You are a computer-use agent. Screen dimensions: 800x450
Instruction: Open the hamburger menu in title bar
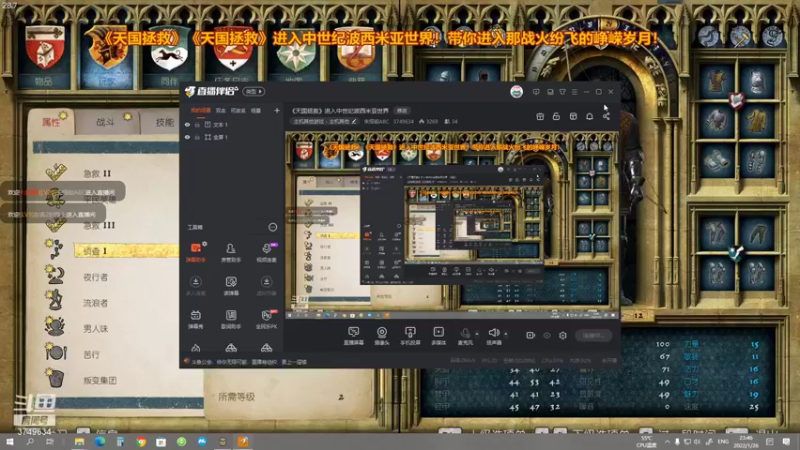click(574, 92)
